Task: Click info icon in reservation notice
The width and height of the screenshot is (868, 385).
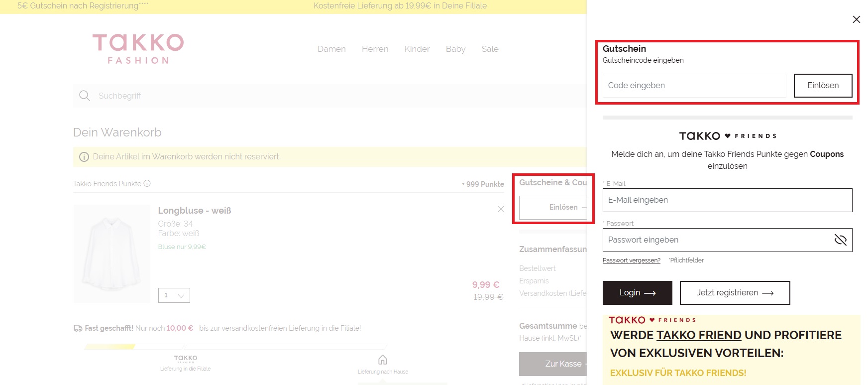Action: click(84, 157)
